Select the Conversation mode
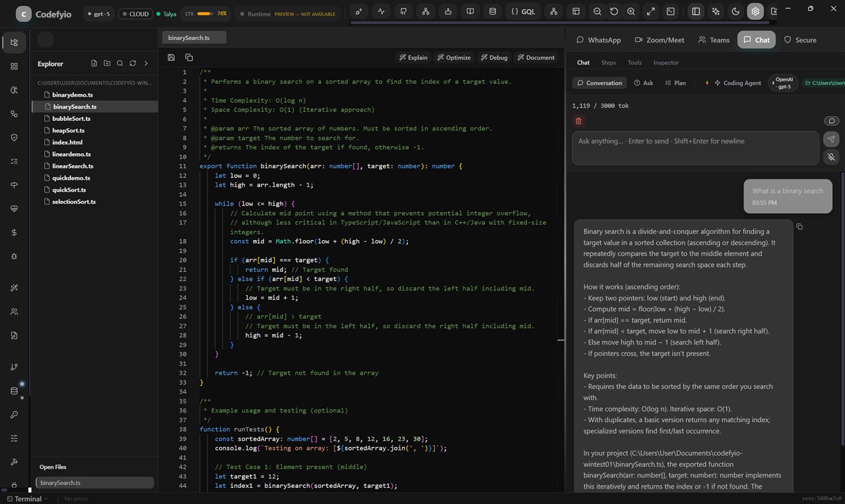 599,83
